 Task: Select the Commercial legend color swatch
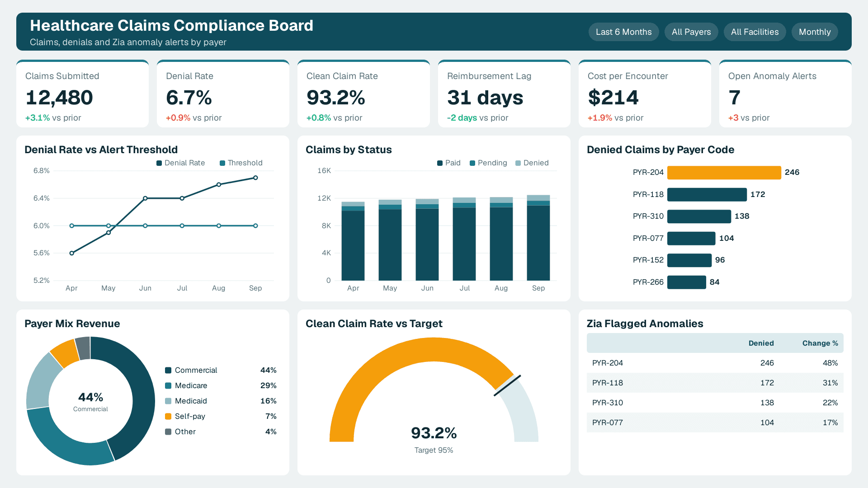point(168,371)
